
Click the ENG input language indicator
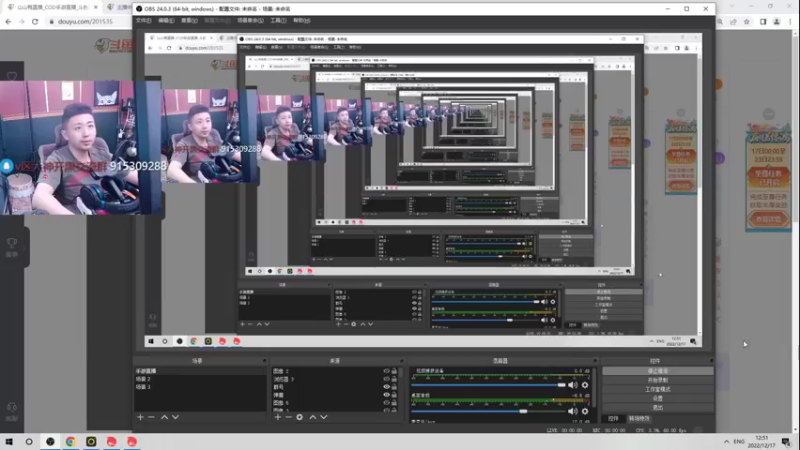click(x=739, y=442)
